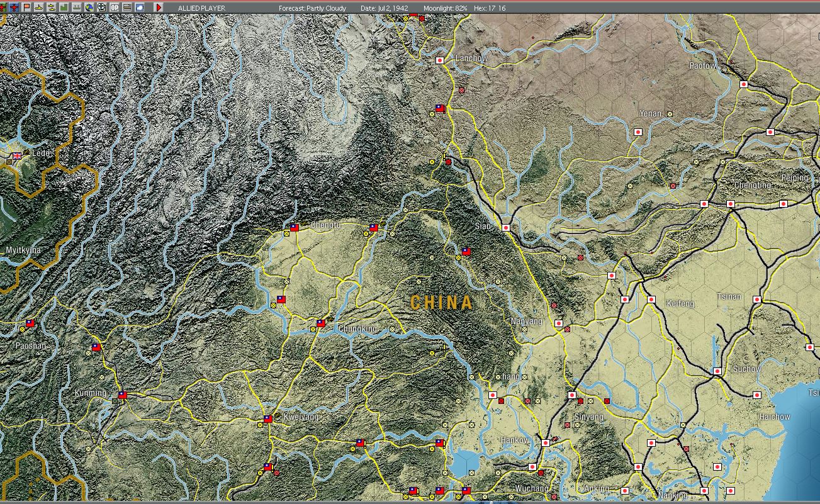
Task: Select the Japanese flag base at Haichow
Action: (756, 395)
